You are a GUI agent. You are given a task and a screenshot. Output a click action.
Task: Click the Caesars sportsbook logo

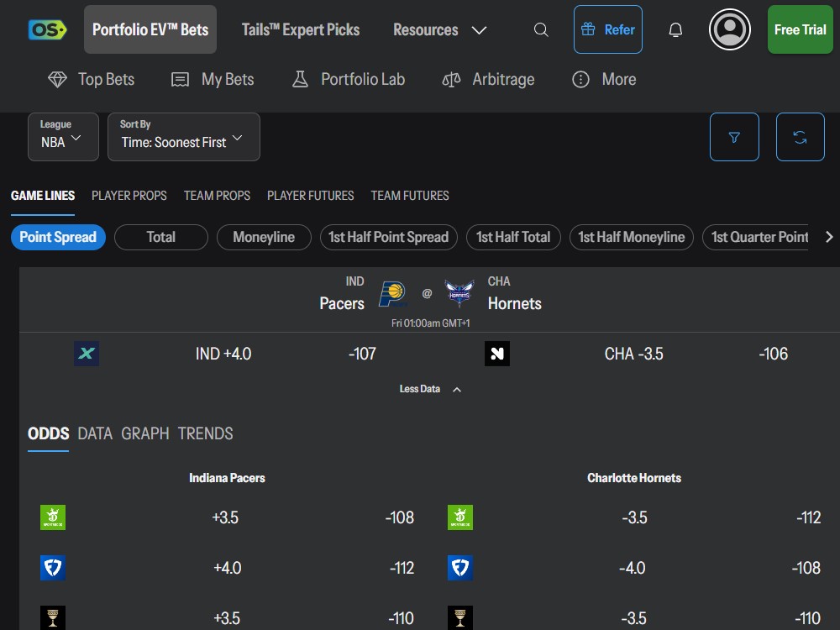(x=53, y=618)
